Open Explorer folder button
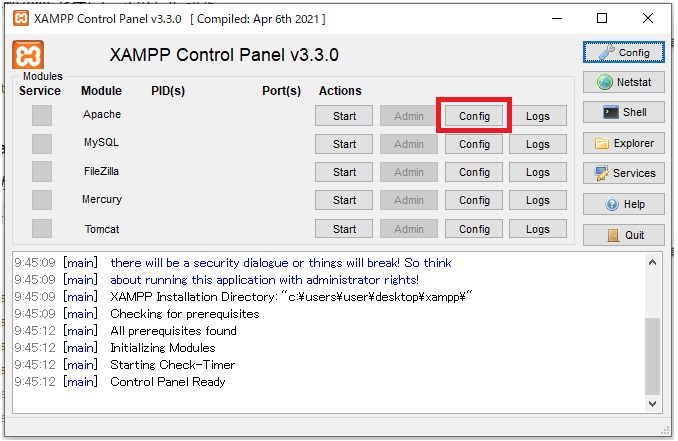 click(x=623, y=143)
